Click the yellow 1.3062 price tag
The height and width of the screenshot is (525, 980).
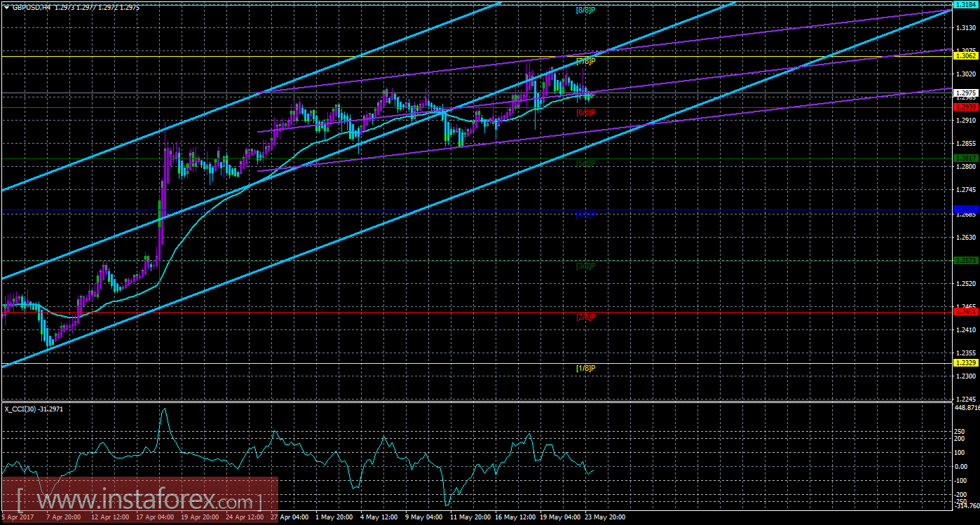coord(966,55)
